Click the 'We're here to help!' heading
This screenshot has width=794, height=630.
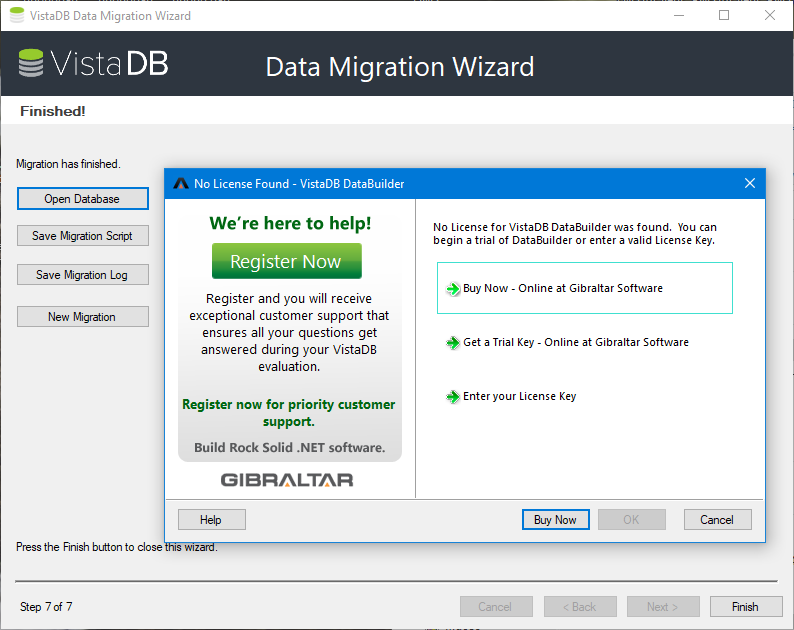click(290, 223)
